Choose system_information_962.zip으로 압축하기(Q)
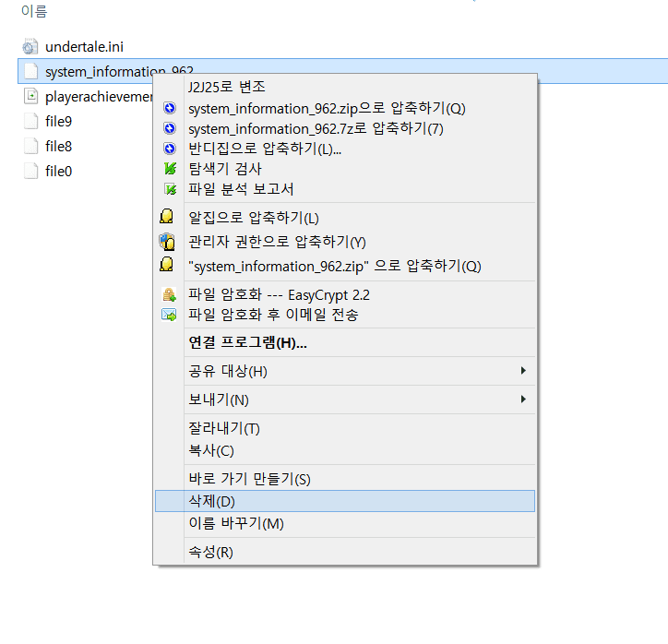 tap(327, 108)
